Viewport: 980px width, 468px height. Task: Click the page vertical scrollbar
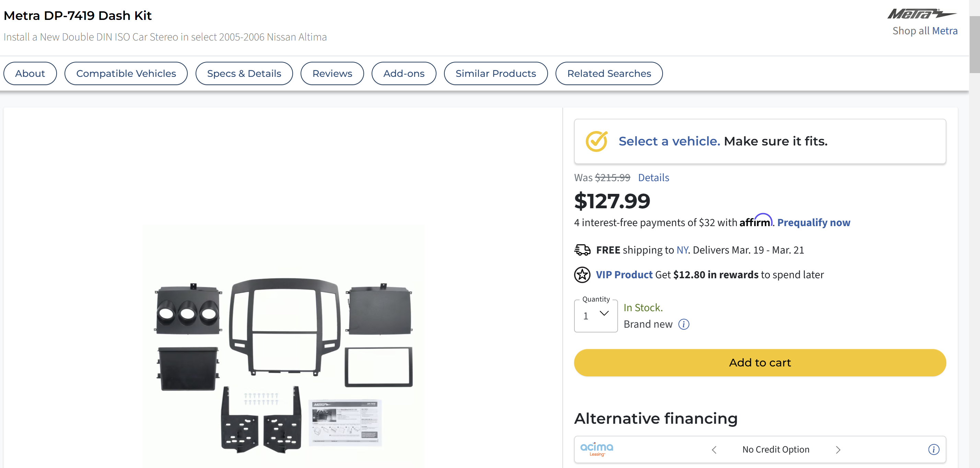[974, 44]
